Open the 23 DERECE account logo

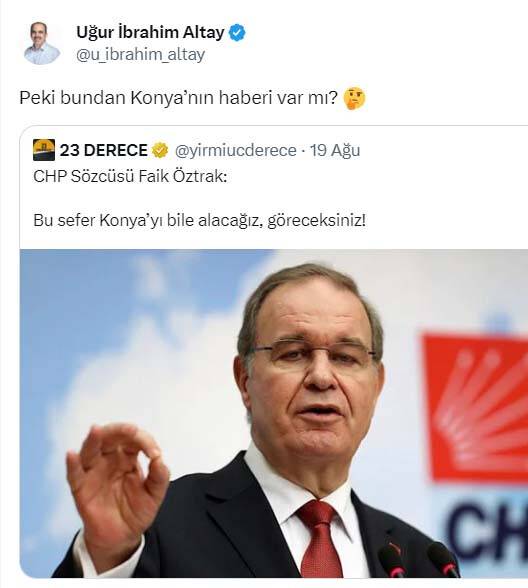44,150
